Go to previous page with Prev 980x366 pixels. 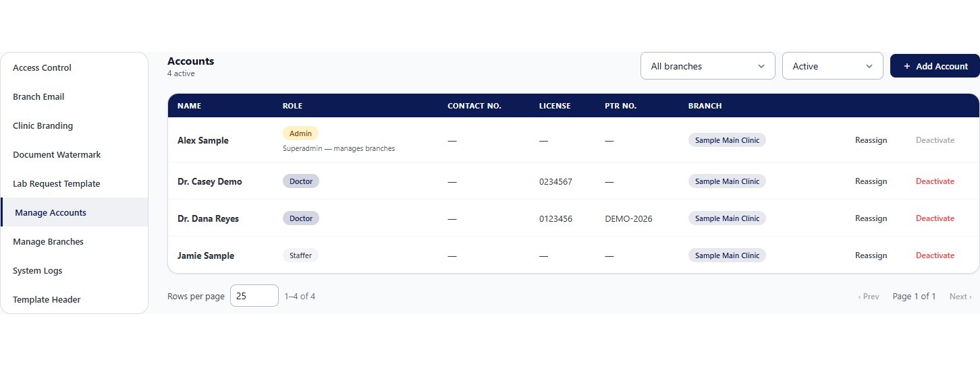[869, 297]
